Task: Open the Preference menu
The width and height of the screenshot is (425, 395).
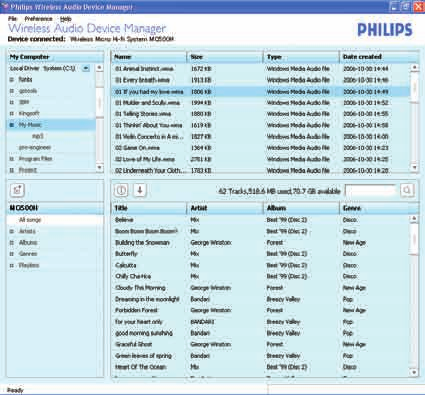Action: click(x=39, y=19)
